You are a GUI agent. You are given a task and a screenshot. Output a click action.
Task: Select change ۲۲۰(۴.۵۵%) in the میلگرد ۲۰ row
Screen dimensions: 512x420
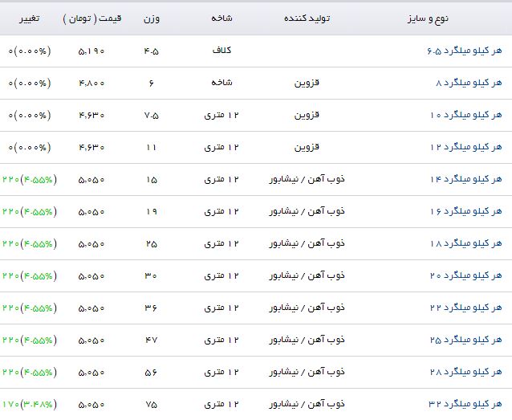(x=30, y=276)
